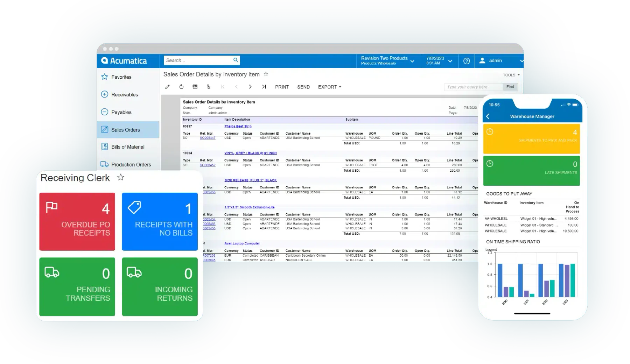Tap the green Late Shipments tile
630x364 pixels.
pos(531,171)
